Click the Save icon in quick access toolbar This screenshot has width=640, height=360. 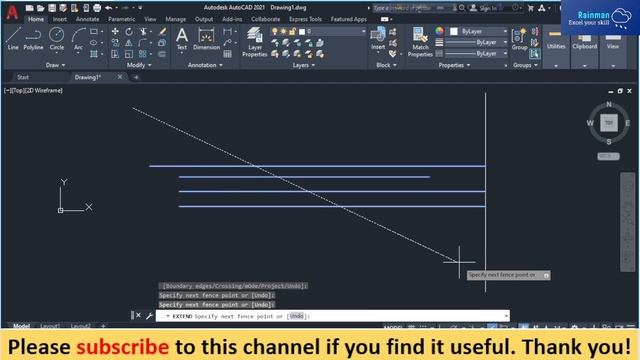click(x=52, y=8)
